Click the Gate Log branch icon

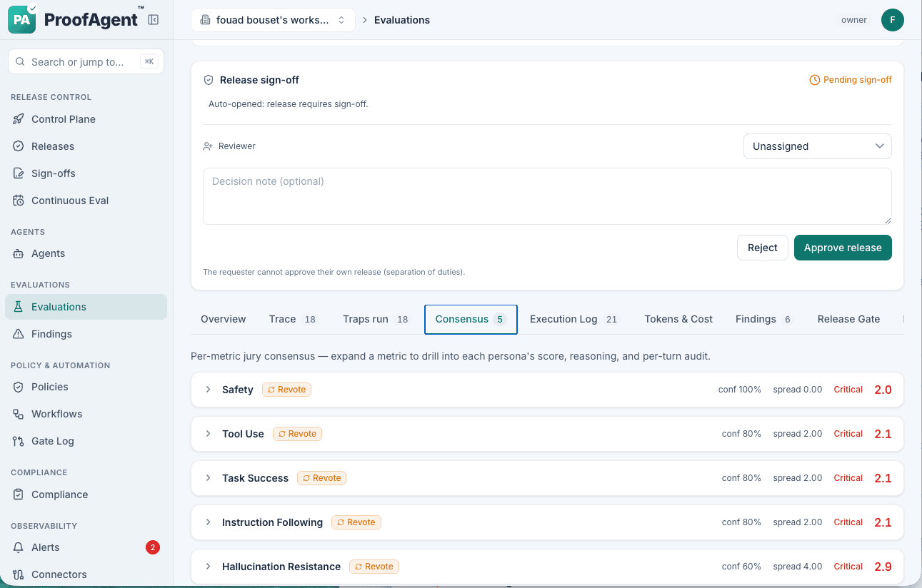pos(19,441)
